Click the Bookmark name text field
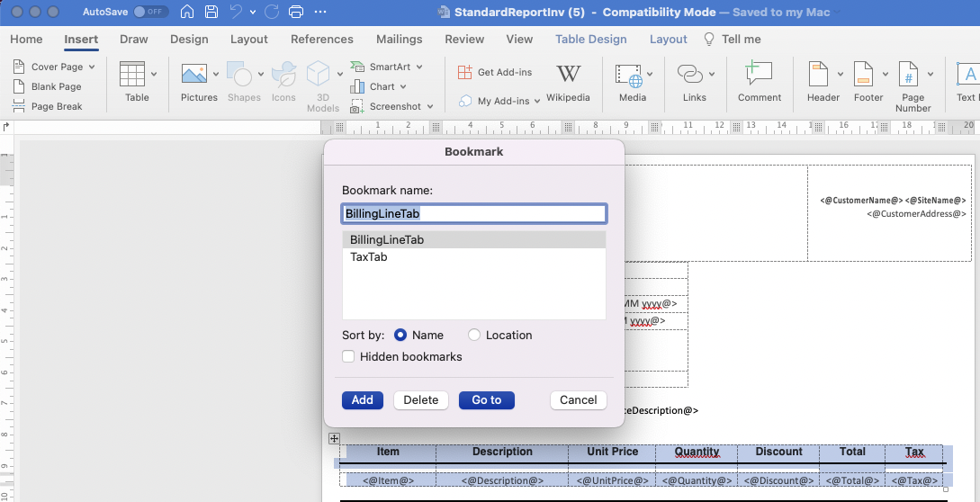Viewport: 980px width, 502px height. point(473,214)
